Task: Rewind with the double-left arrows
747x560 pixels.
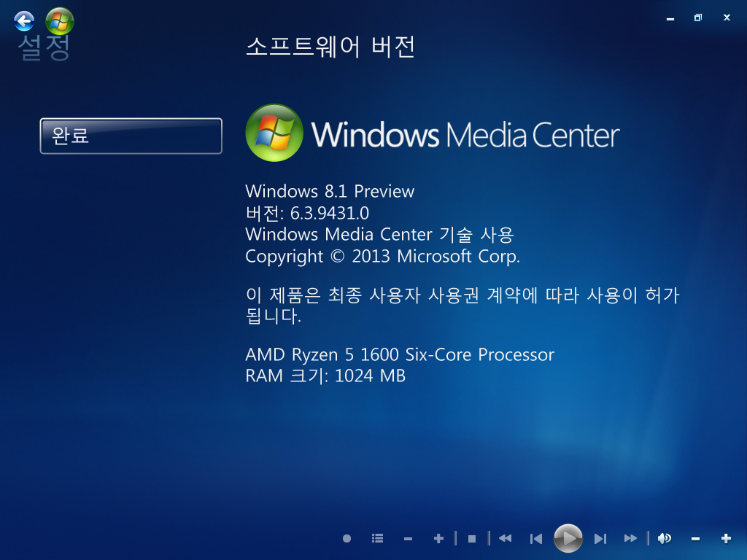Action: click(505, 539)
